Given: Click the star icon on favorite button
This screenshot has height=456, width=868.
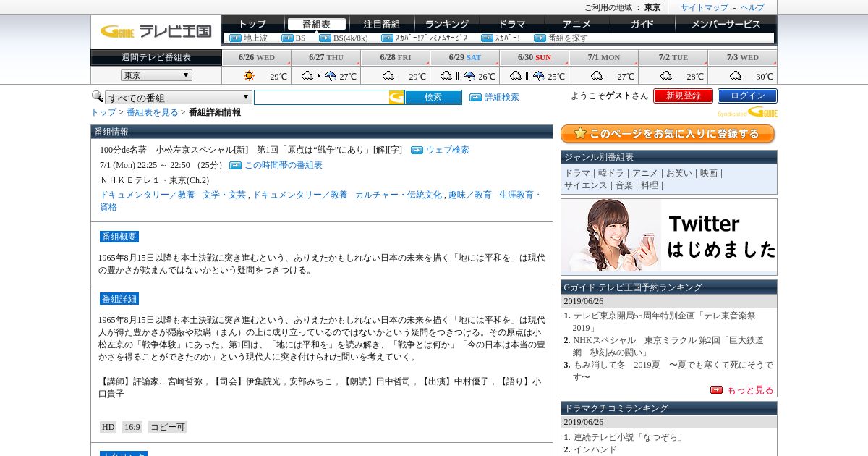Looking at the screenshot, I should tap(579, 134).
